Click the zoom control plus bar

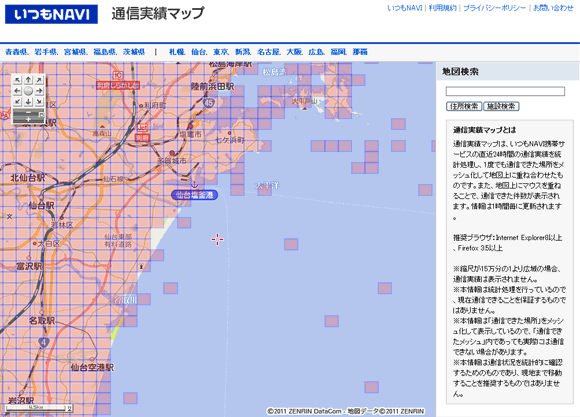28,119
